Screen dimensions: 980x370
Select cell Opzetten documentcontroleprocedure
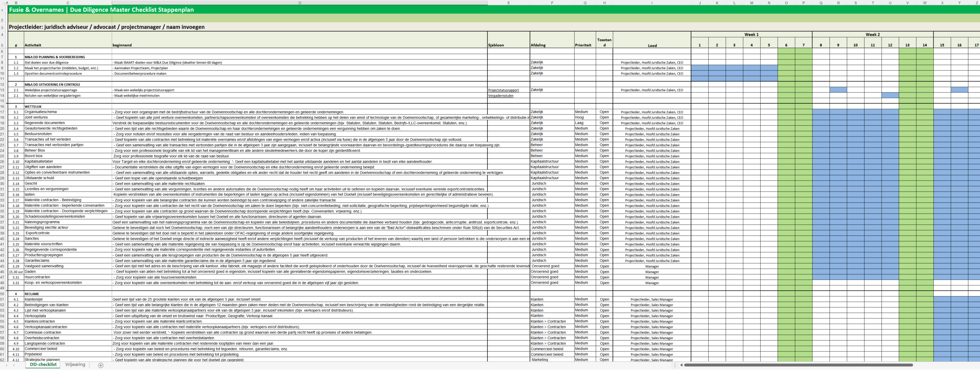click(68, 73)
